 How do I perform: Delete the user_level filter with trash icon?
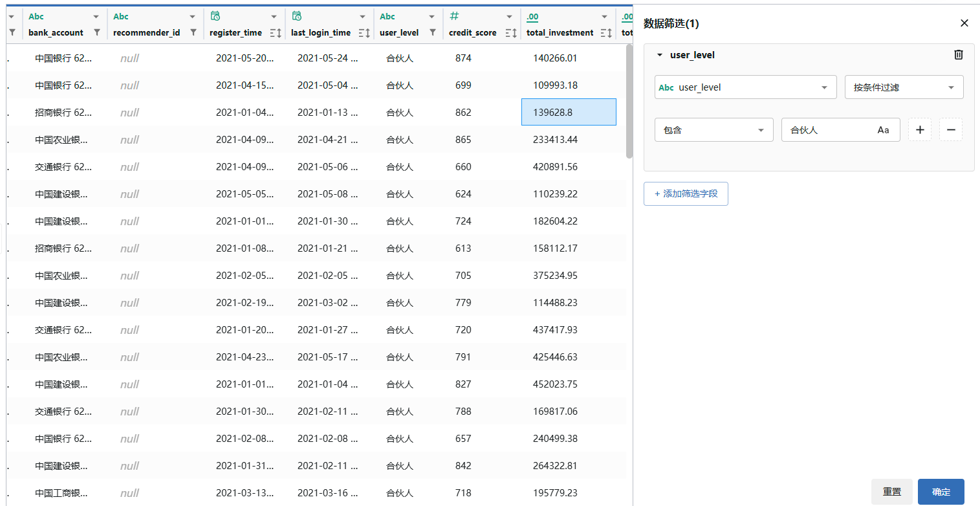[959, 55]
